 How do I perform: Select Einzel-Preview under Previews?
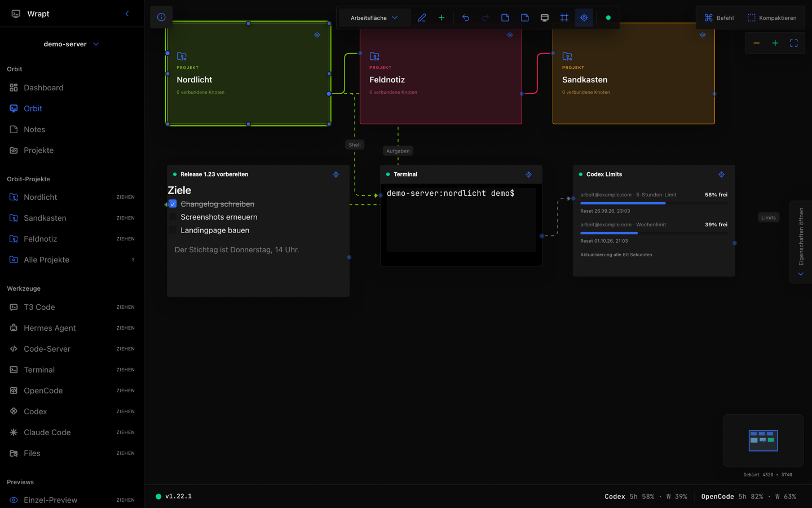click(72, 500)
